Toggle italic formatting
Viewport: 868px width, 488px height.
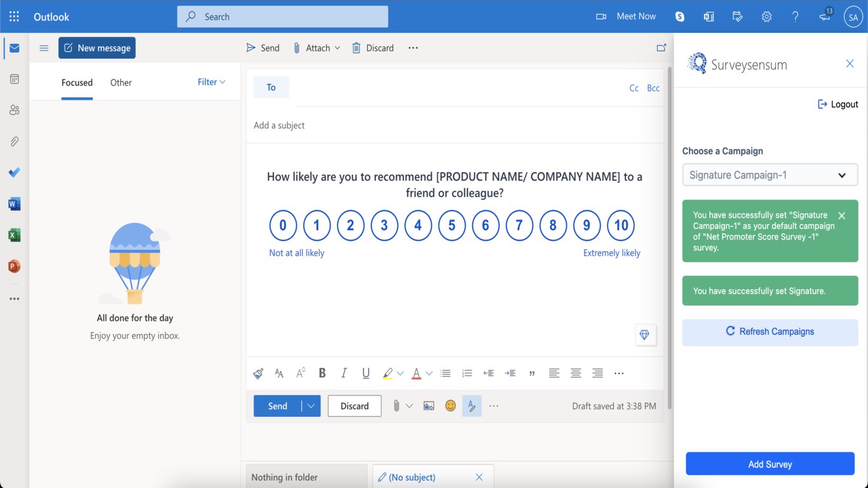(x=344, y=374)
